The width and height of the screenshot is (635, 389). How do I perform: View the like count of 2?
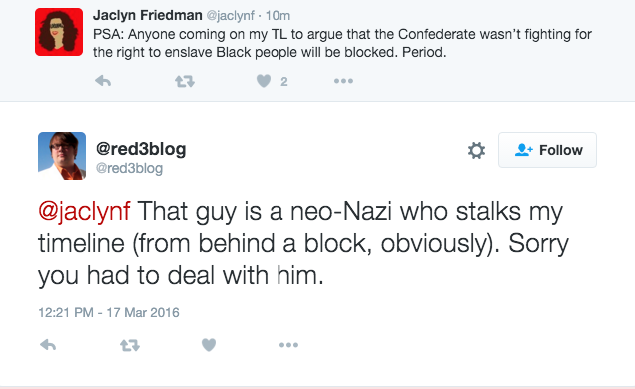click(283, 82)
